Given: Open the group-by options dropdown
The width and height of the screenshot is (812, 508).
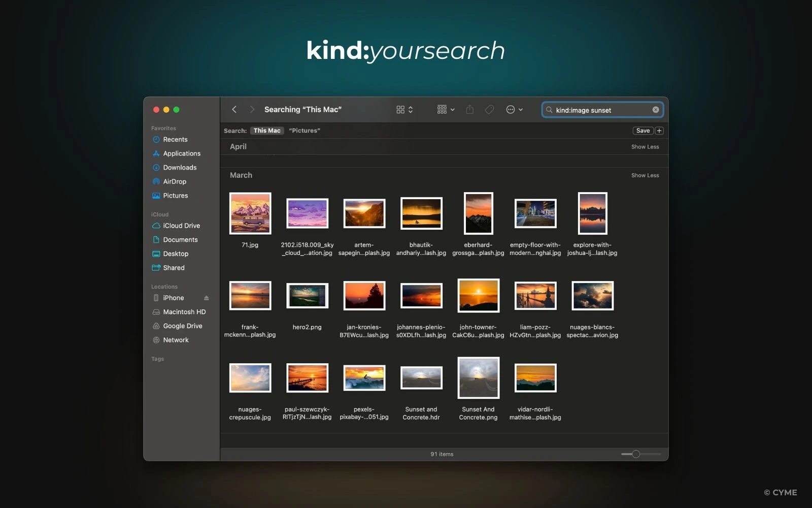Looking at the screenshot, I should tap(446, 110).
